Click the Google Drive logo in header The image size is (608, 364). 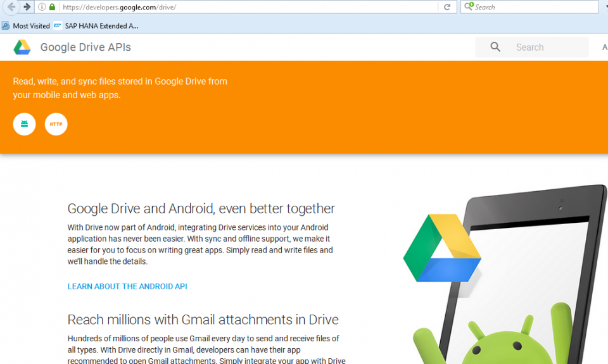point(22,47)
